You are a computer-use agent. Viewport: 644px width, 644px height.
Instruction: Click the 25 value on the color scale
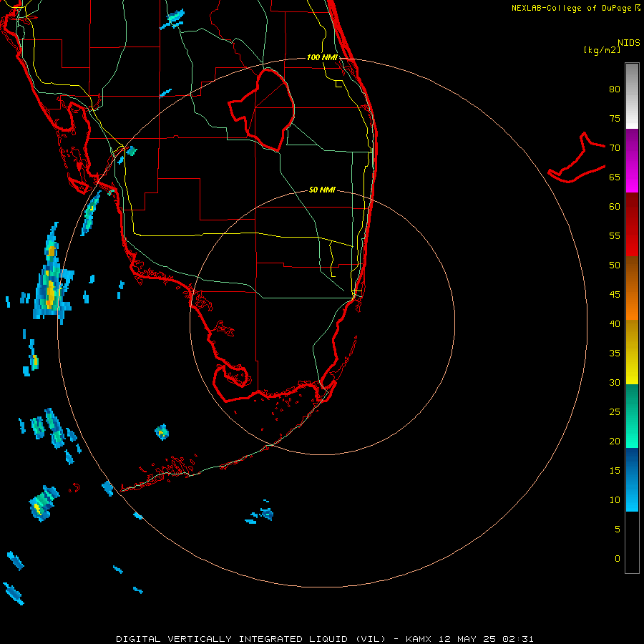(x=615, y=412)
